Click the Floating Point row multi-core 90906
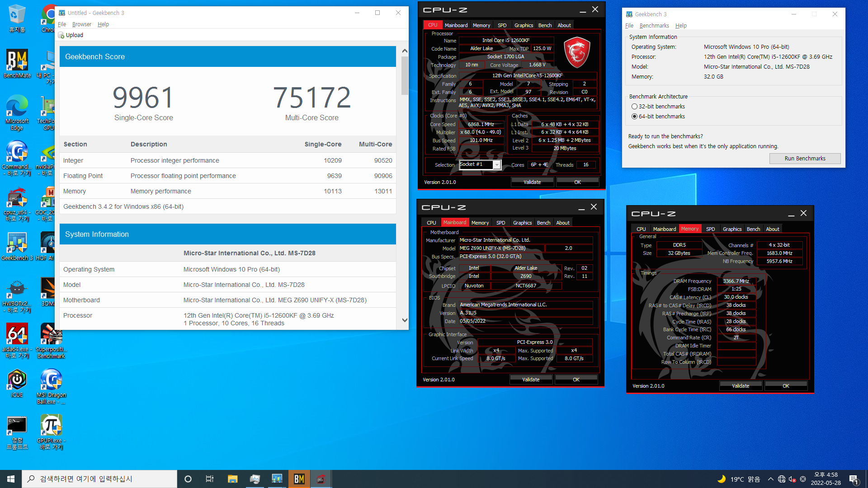The height and width of the screenshot is (488, 868). coord(383,176)
